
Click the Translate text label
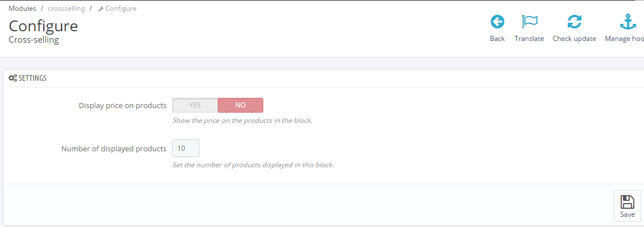click(x=529, y=39)
